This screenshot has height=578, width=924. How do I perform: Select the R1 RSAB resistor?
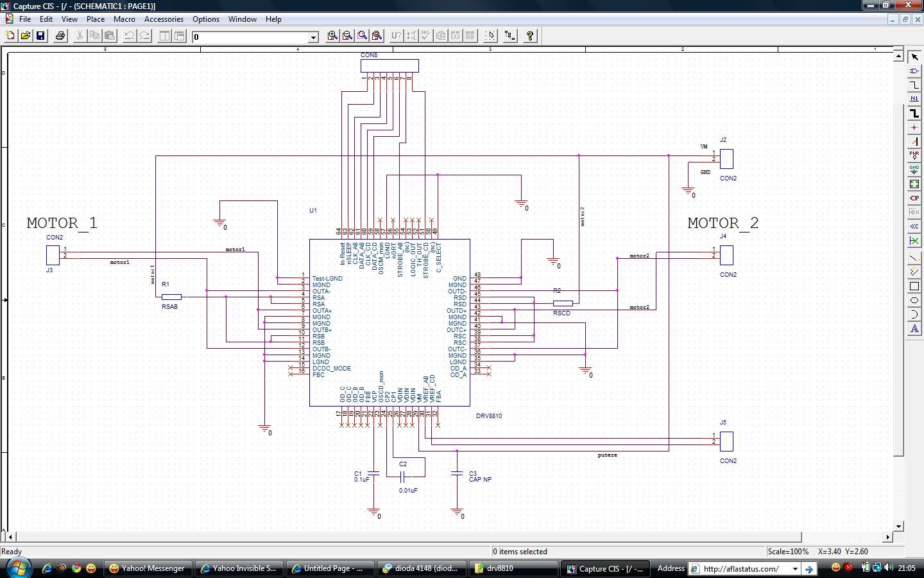(x=171, y=297)
